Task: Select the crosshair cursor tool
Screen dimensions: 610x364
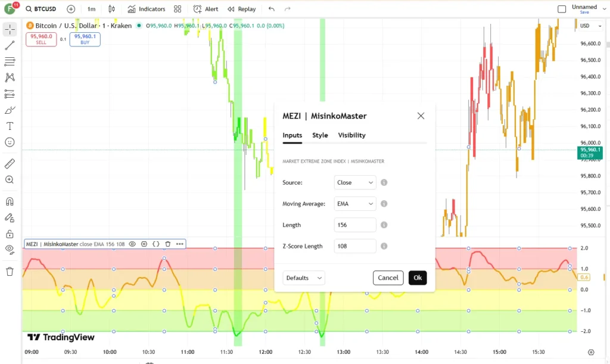Action: coord(10,29)
